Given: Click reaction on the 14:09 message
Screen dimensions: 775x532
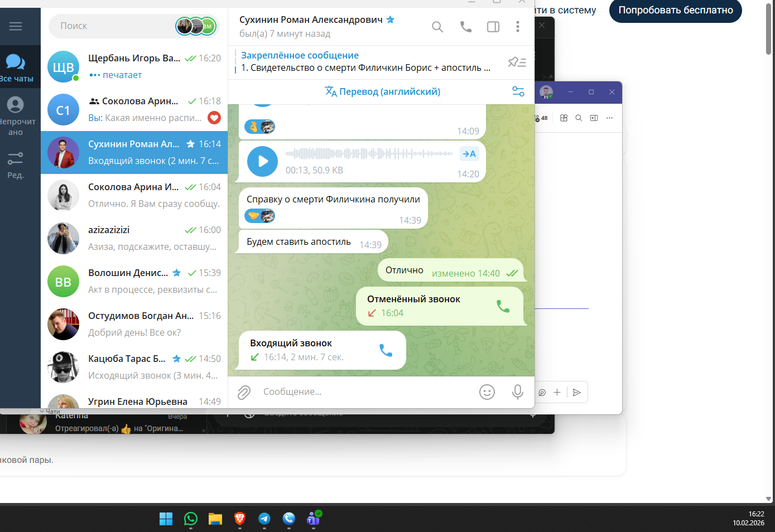Looking at the screenshot, I should pos(259,127).
